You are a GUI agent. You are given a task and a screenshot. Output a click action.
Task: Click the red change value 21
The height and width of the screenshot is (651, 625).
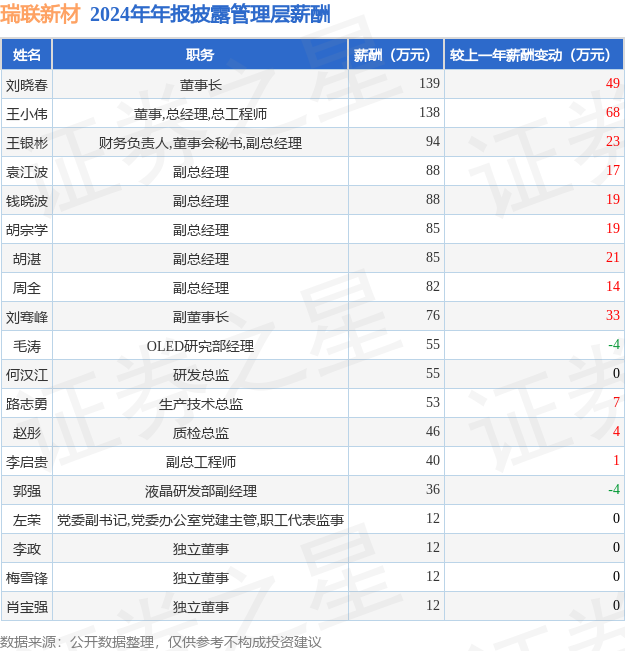(613, 257)
